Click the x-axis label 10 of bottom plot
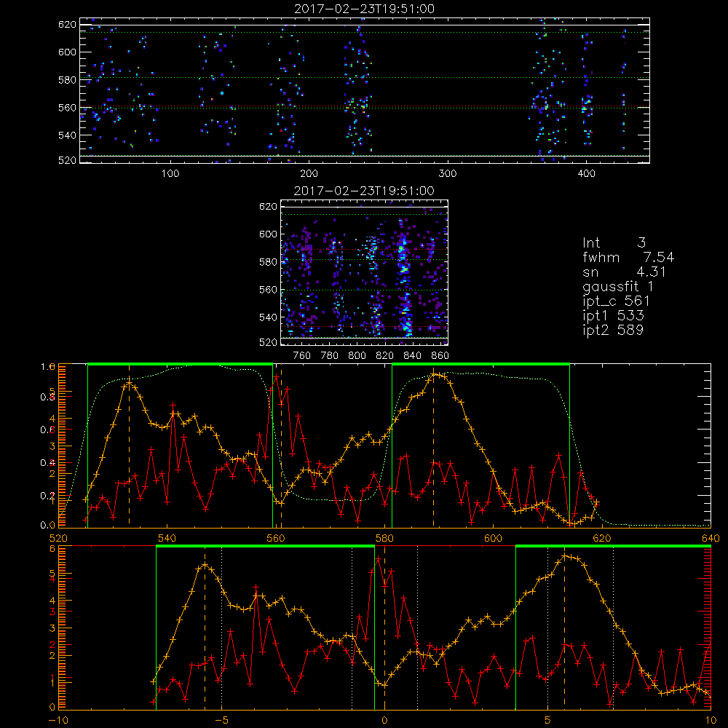This screenshot has height=728, width=728. tap(711, 721)
